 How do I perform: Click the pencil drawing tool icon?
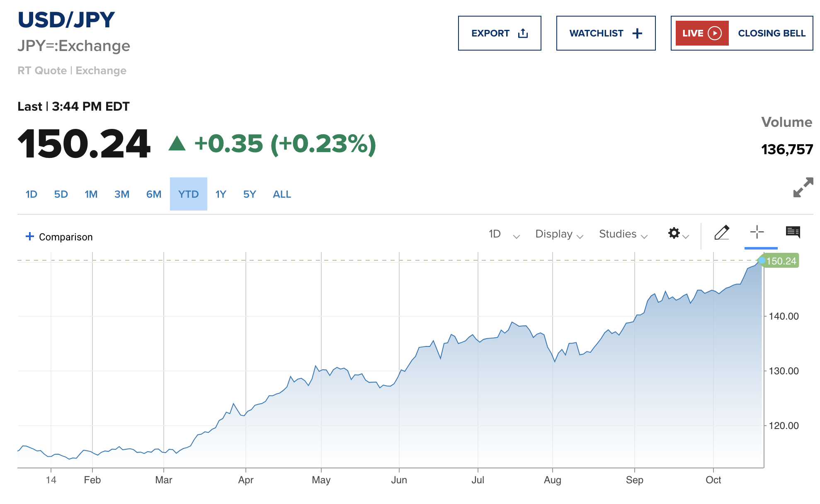tap(722, 233)
